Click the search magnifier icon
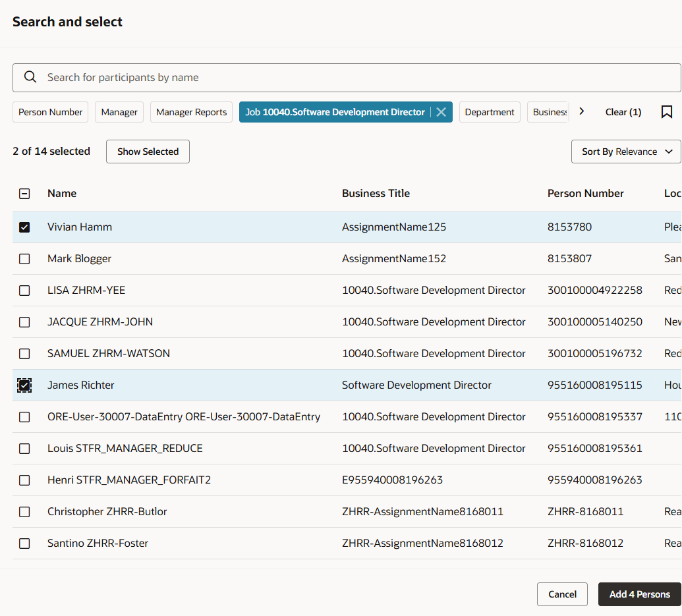The width and height of the screenshot is (682, 616). click(30, 77)
